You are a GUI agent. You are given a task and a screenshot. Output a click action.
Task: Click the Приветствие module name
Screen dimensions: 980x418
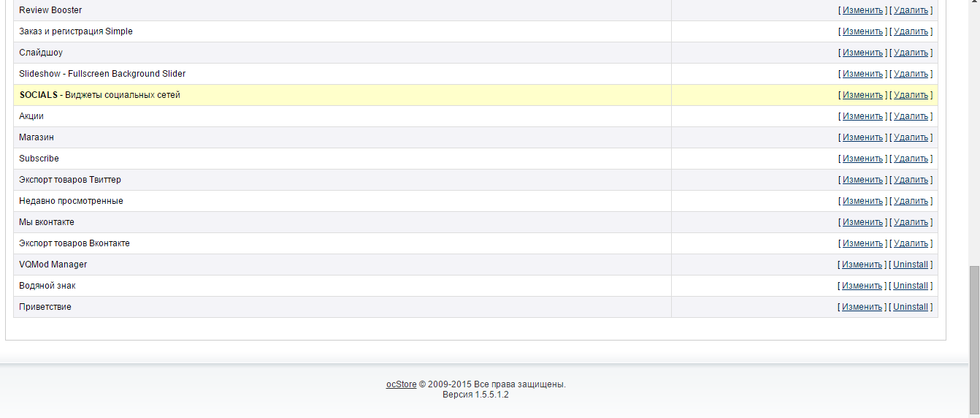pyautogui.click(x=45, y=307)
